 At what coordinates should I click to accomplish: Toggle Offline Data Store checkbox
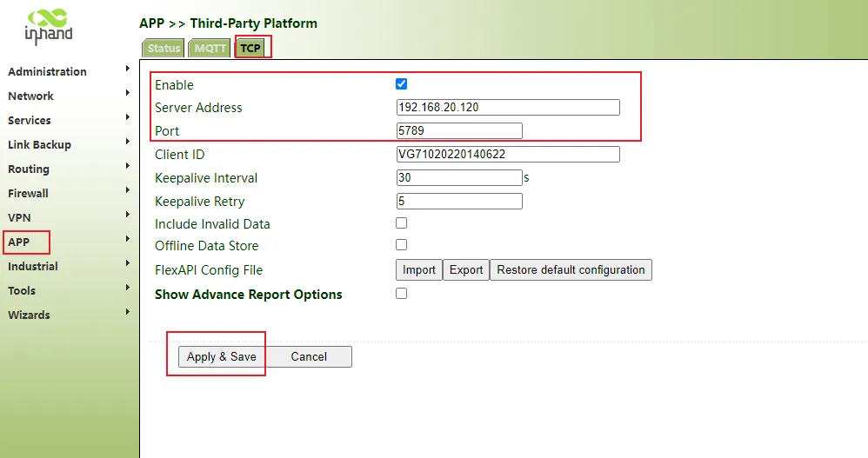[x=401, y=244]
